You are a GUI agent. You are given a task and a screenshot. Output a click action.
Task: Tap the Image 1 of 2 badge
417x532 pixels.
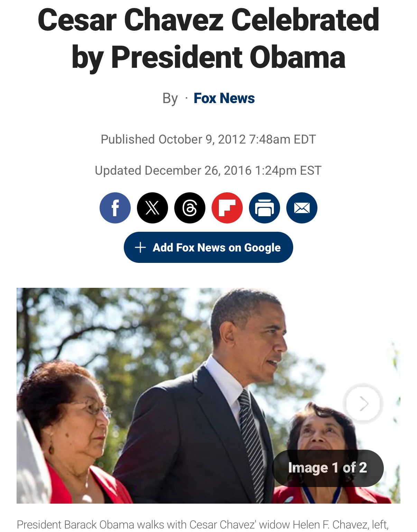pos(328,468)
